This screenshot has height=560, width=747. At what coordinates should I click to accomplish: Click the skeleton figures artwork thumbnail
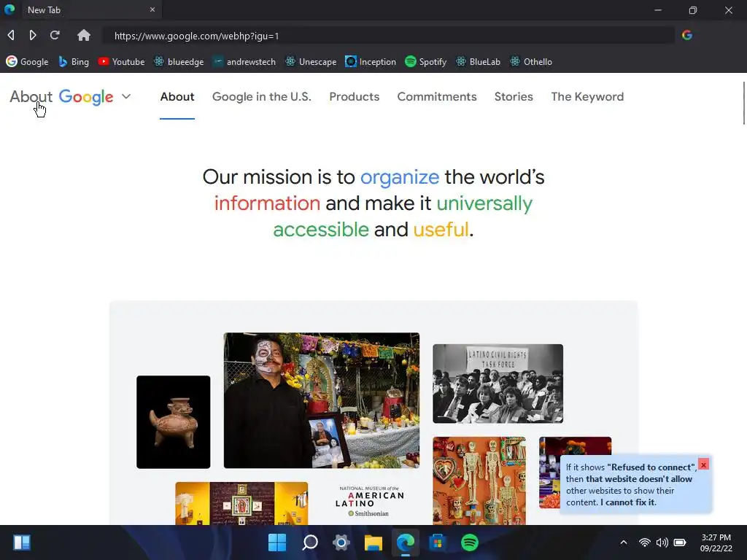click(x=479, y=481)
